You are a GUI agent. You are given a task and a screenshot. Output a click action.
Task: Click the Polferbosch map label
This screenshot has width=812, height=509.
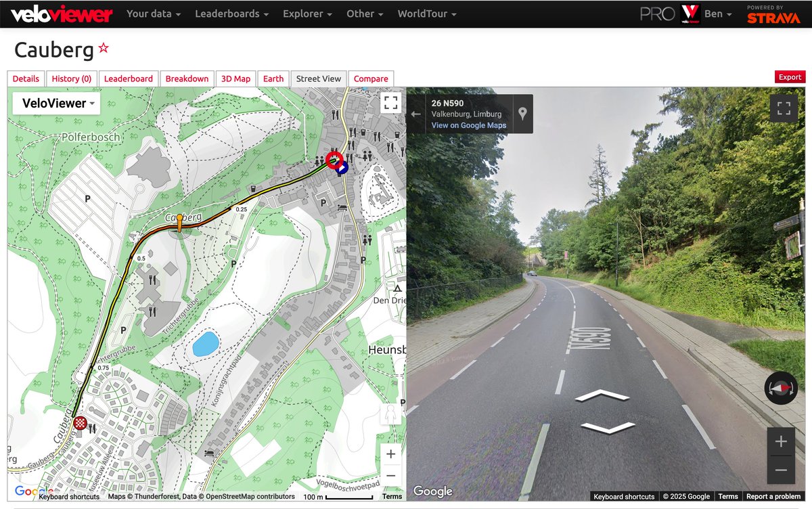[90, 137]
